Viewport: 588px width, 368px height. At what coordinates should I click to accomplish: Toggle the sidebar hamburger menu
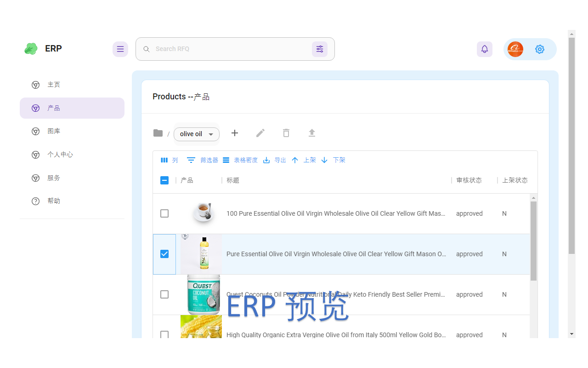(120, 49)
